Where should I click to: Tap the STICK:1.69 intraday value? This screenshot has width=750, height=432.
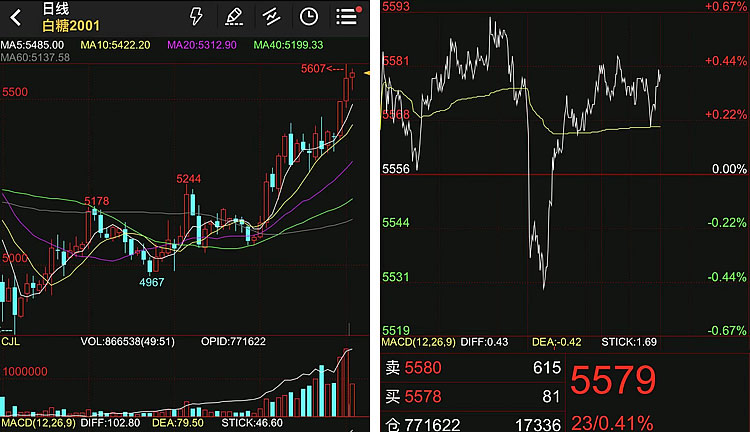click(x=629, y=342)
